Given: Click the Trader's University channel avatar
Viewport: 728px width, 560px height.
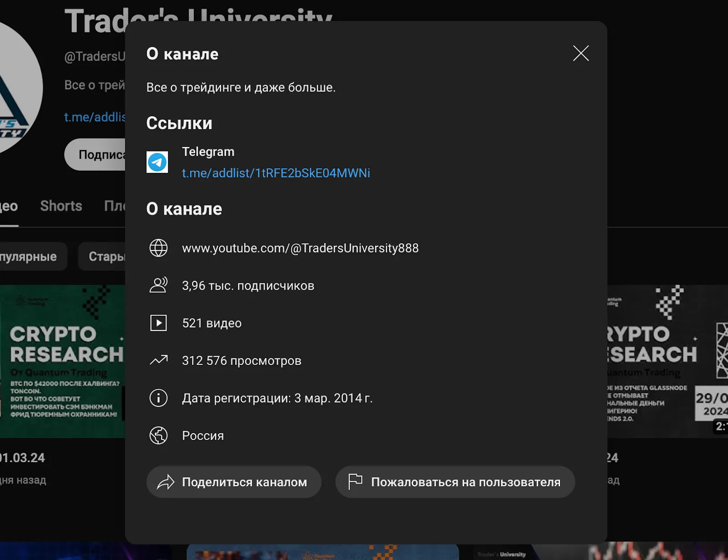Looking at the screenshot, I should tap(18, 86).
